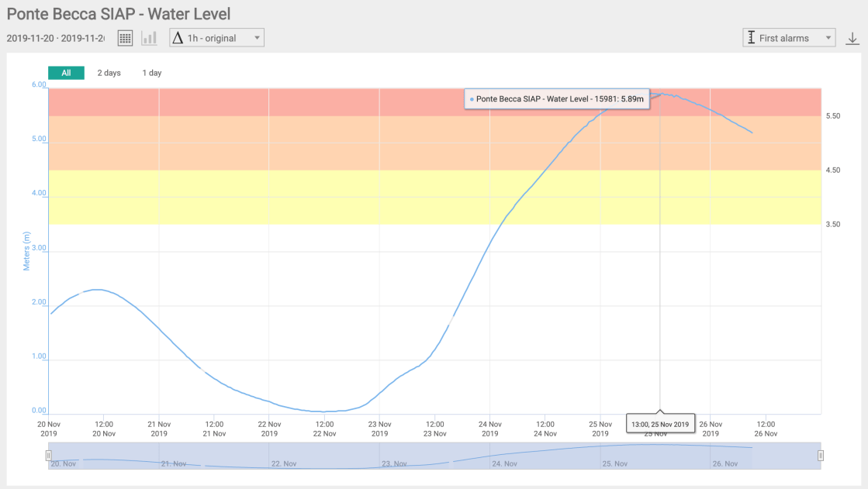The width and height of the screenshot is (868, 489).
Task: Click the navigator timeline at 23. Nov
Action: click(x=394, y=463)
